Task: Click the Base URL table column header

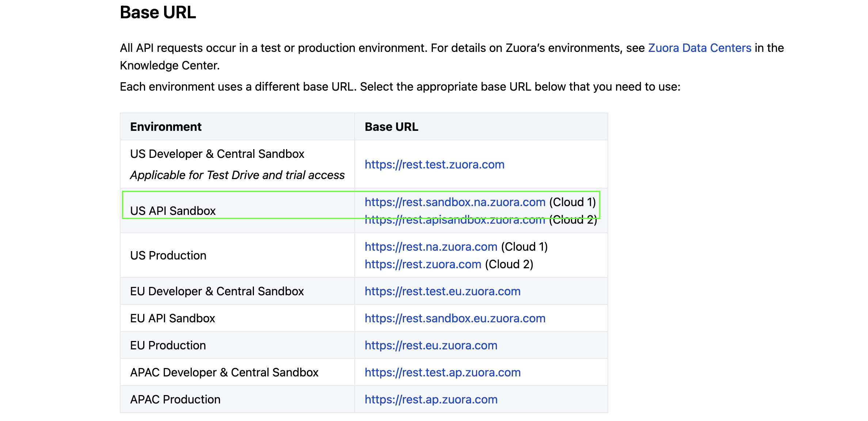Action: [x=391, y=127]
